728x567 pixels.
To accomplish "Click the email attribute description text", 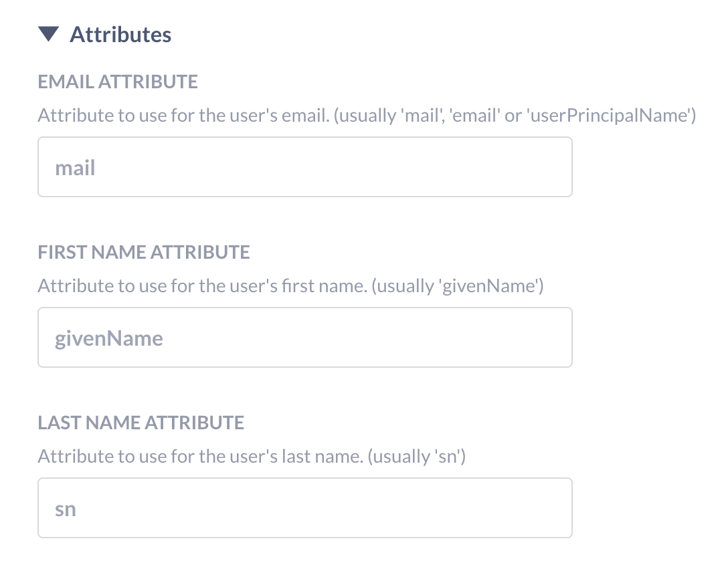I will (x=367, y=115).
